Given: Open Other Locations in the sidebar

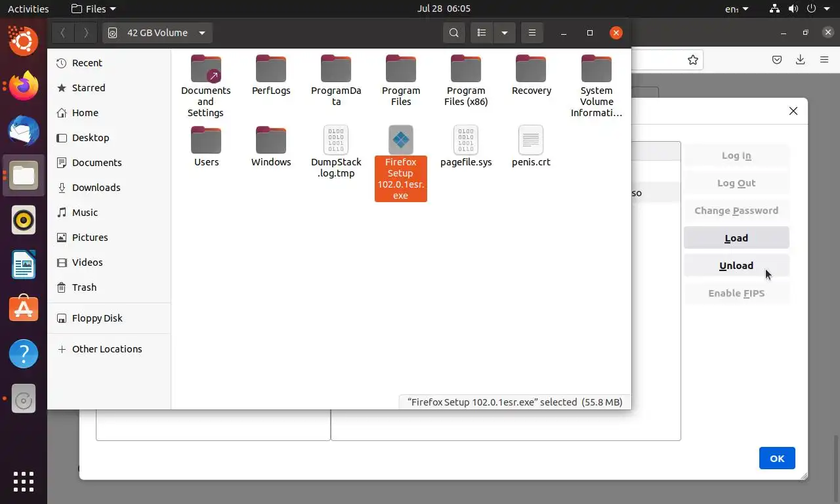Looking at the screenshot, I should pyautogui.click(x=109, y=349).
